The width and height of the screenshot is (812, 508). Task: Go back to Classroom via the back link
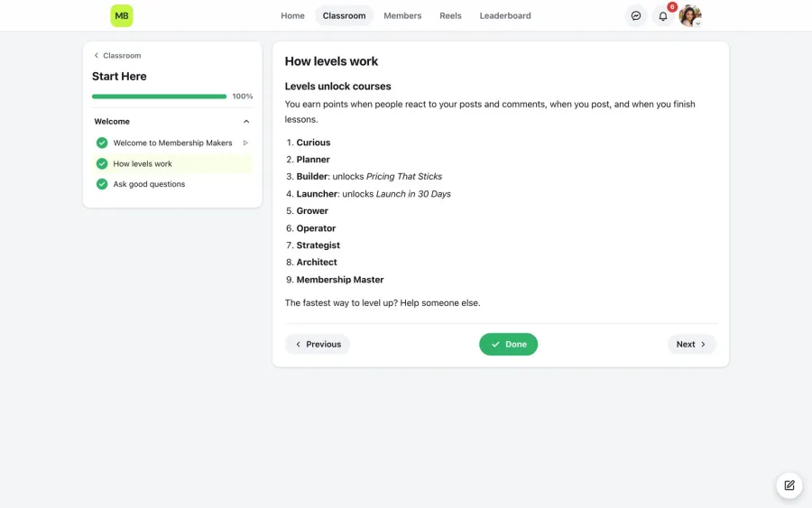pos(117,55)
